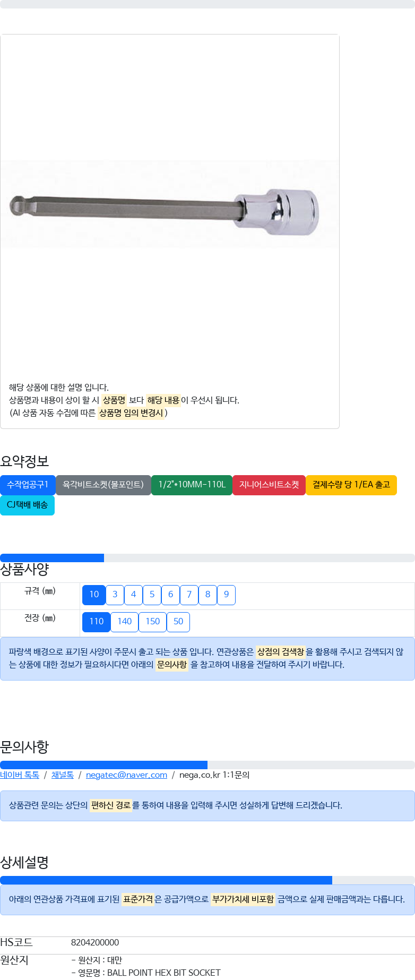Click the negatec@naver.com email link
415x980 pixels.
[x=126, y=775]
